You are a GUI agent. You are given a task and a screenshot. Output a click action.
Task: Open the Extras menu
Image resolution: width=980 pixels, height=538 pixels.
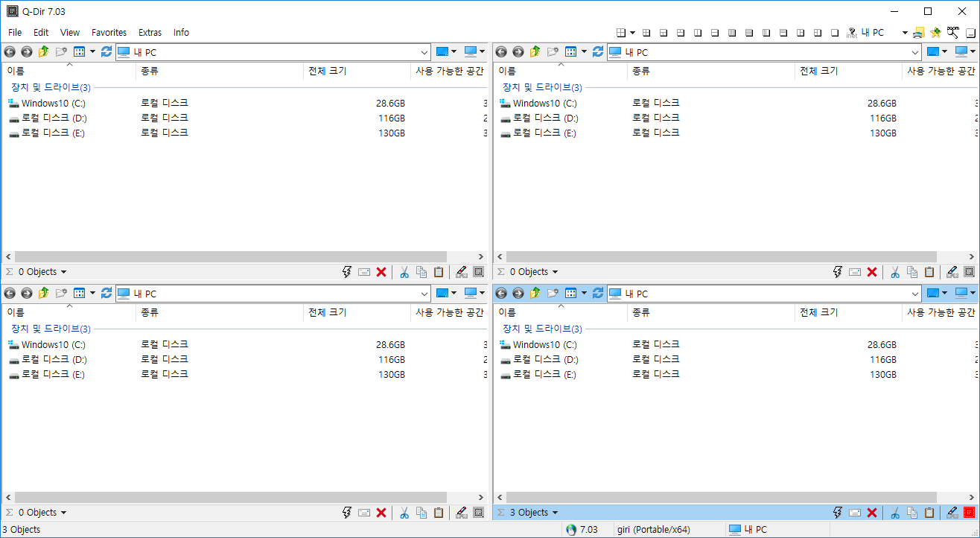point(150,33)
